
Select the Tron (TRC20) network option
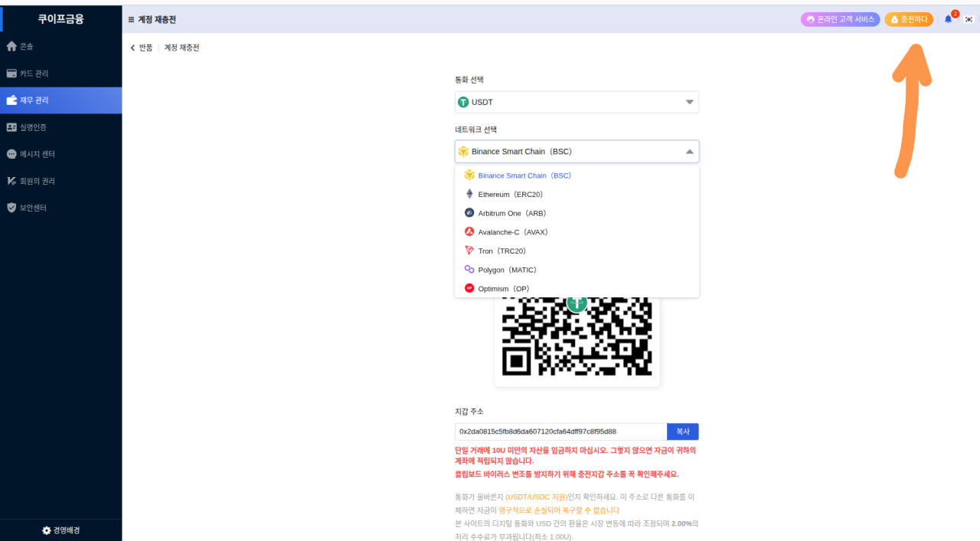[x=577, y=251]
